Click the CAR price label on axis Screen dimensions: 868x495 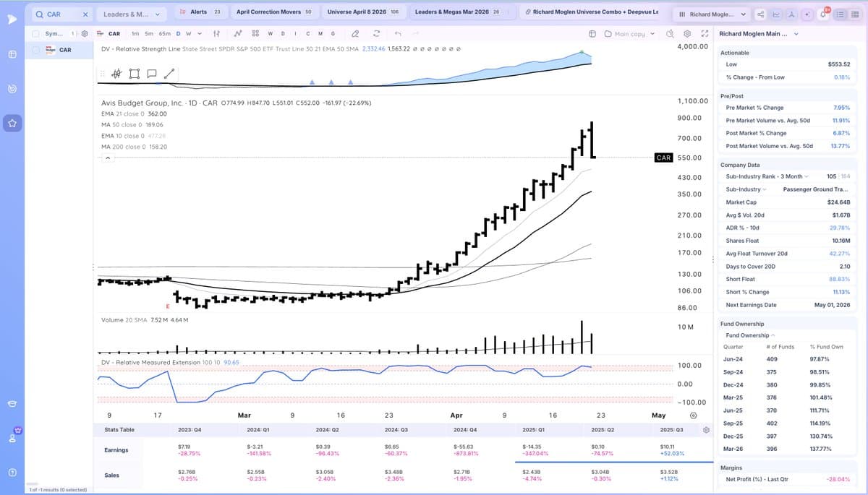664,158
